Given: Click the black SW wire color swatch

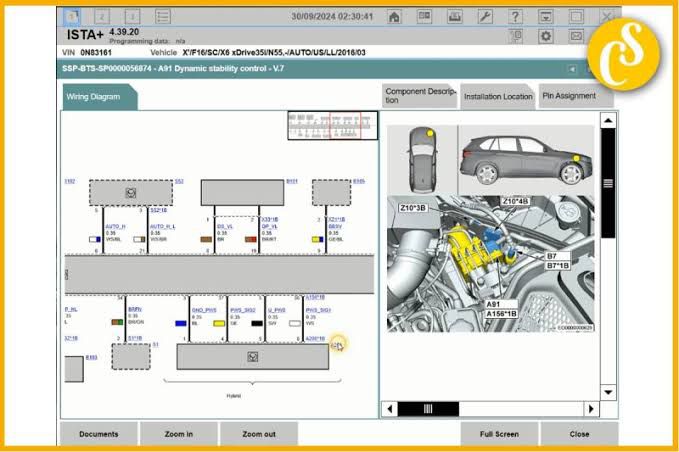Looking at the screenshot, I should (x=257, y=323).
